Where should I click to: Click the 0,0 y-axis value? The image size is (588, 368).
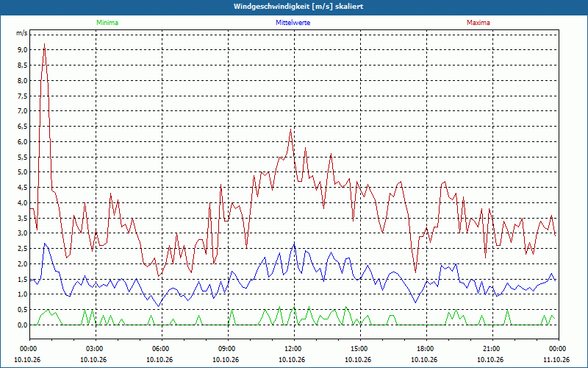22,325
